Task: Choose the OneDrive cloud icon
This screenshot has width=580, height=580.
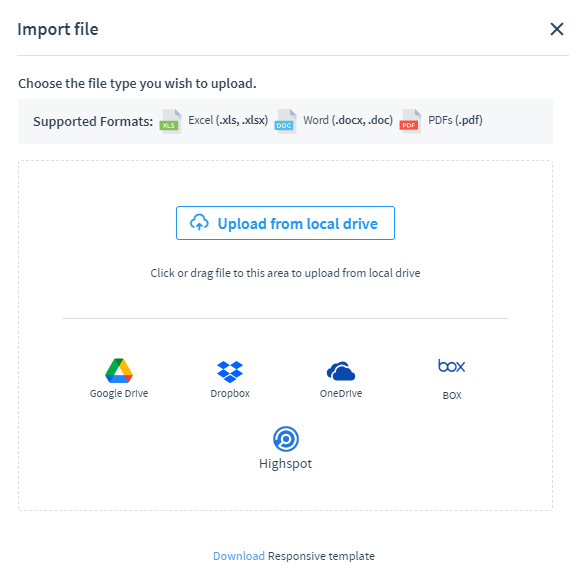Action: [x=341, y=371]
